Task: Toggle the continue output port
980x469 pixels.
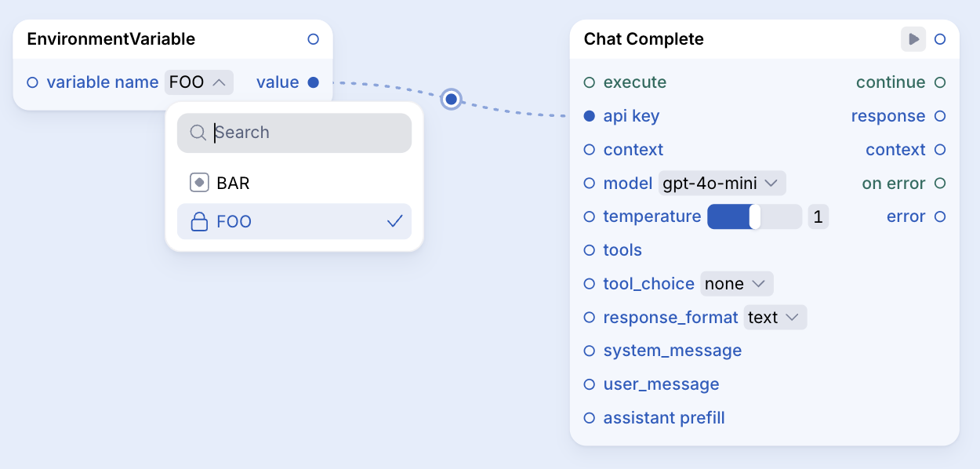Action: coord(940,82)
